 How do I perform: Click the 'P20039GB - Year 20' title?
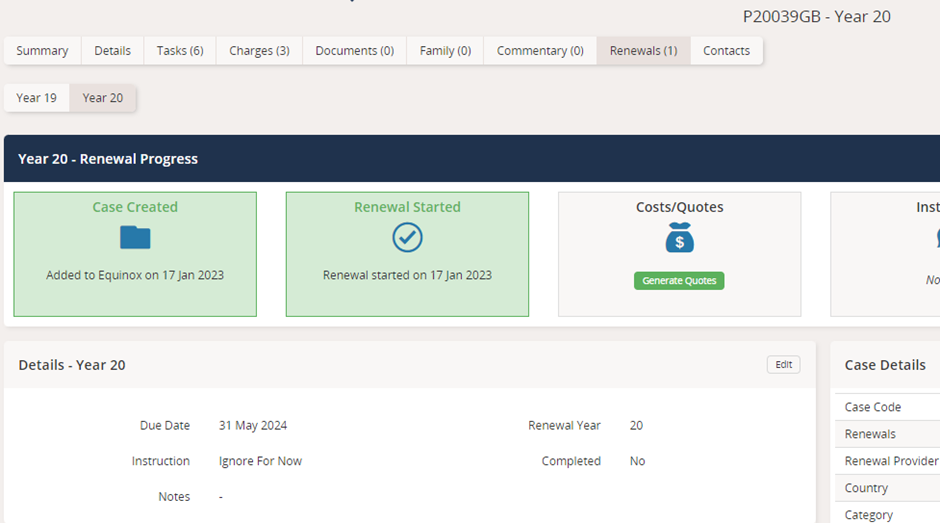pos(817,17)
